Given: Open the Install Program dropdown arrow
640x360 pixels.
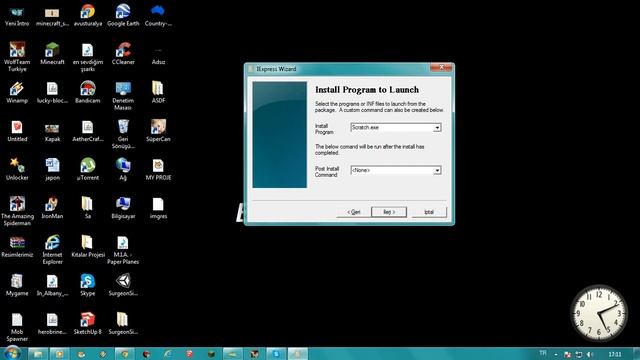Looking at the screenshot, I should pyautogui.click(x=437, y=128).
